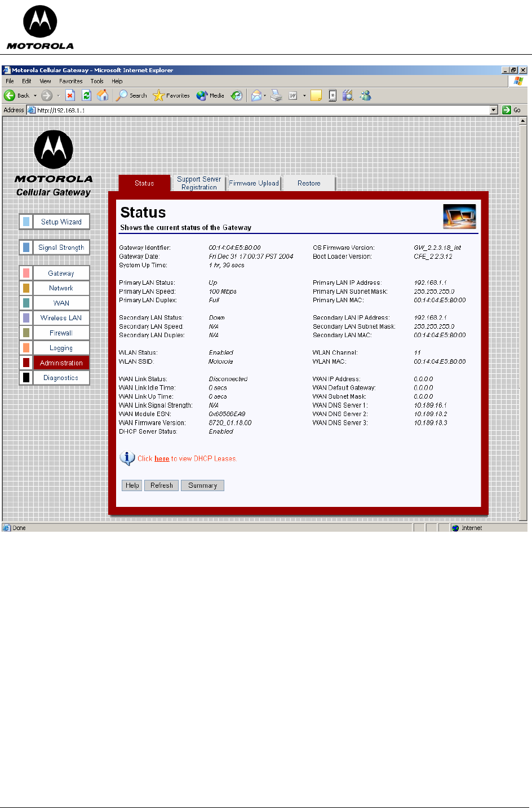Open the Logging sidebar section
This screenshot has height=808, width=532.
(61, 348)
